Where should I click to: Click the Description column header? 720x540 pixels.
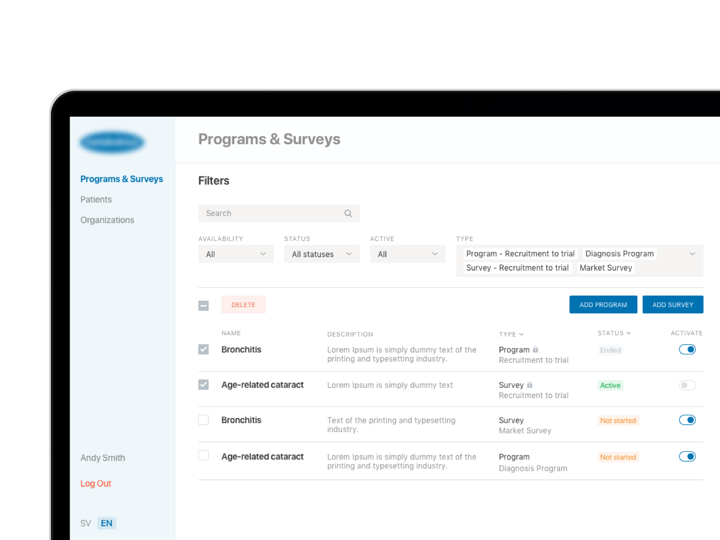pyautogui.click(x=350, y=334)
